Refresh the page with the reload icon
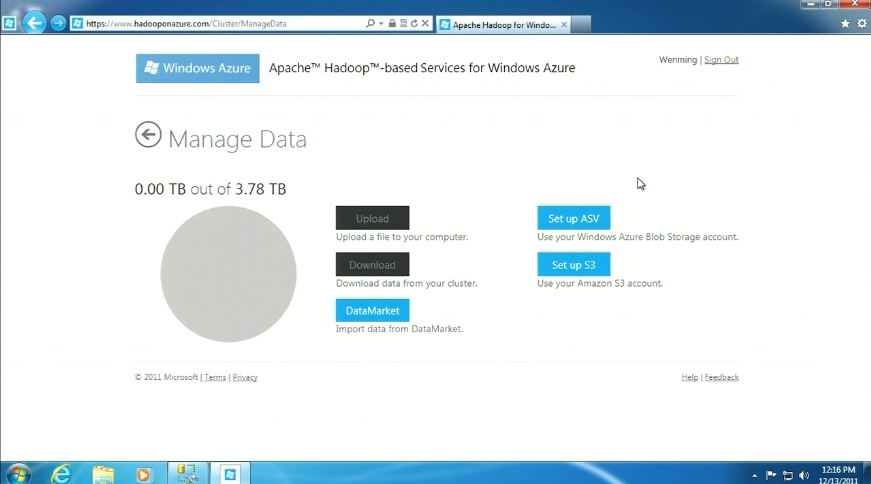Image resolution: width=871 pixels, height=484 pixels. (x=414, y=23)
